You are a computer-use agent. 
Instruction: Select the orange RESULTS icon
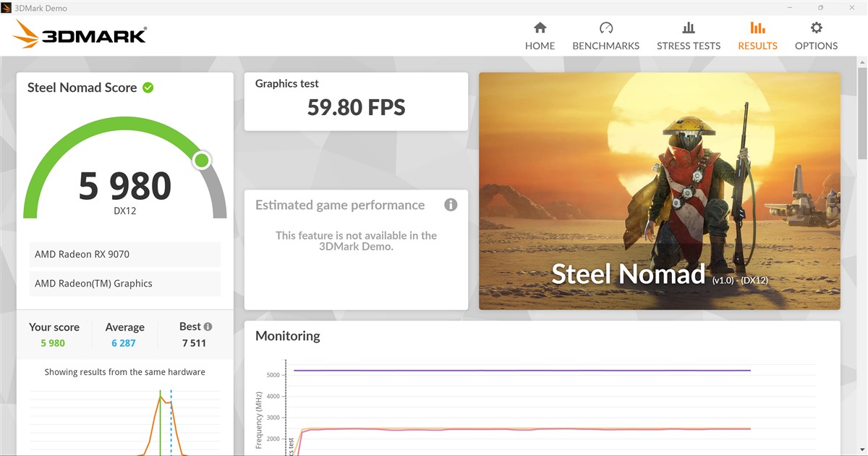coord(757,28)
